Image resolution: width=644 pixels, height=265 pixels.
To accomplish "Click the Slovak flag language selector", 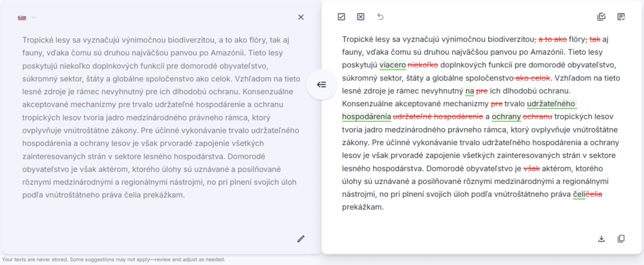I will click(x=22, y=17).
